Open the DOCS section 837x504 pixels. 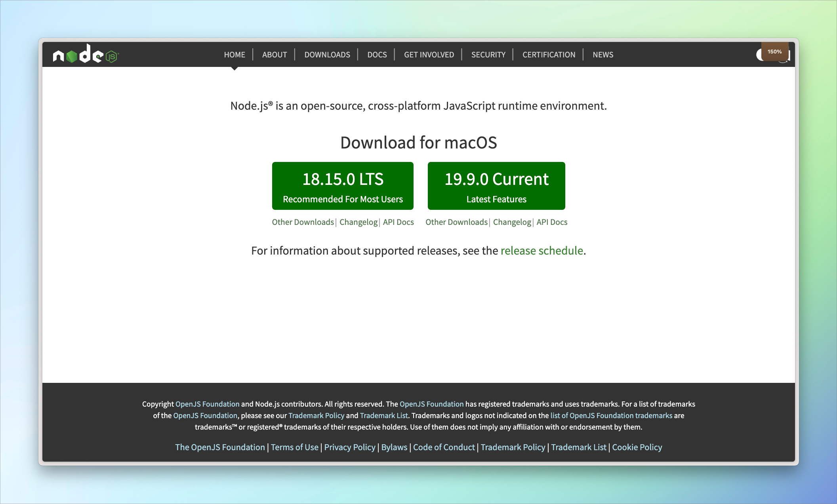coord(377,55)
